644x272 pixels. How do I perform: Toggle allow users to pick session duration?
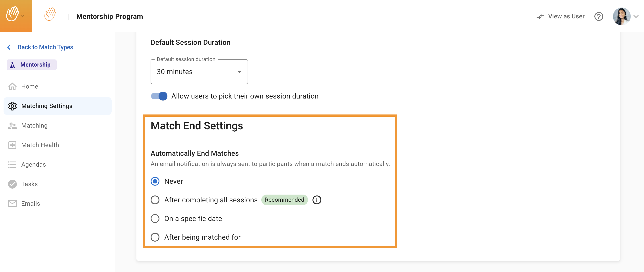[x=159, y=96]
